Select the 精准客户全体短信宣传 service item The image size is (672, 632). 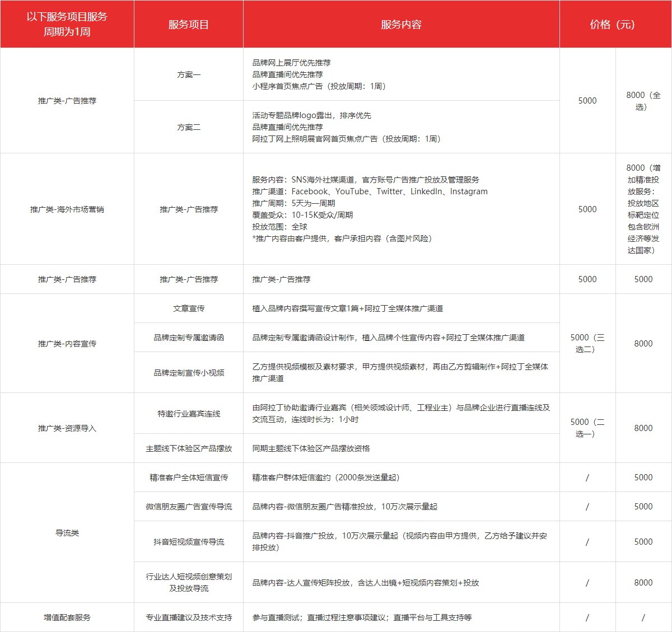tap(189, 477)
